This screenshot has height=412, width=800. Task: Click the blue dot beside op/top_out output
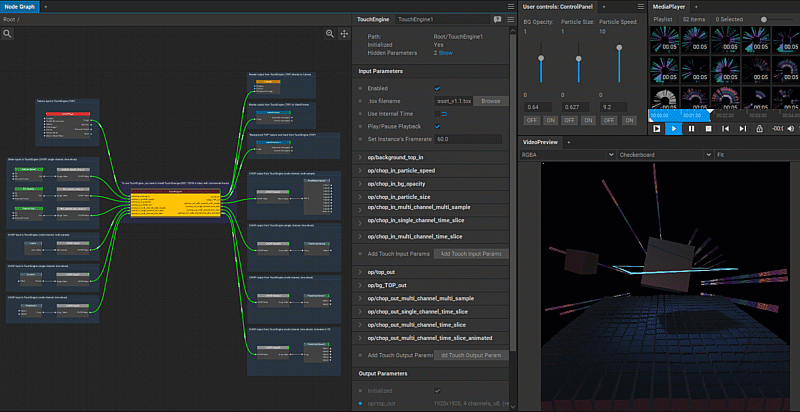(361, 403)
